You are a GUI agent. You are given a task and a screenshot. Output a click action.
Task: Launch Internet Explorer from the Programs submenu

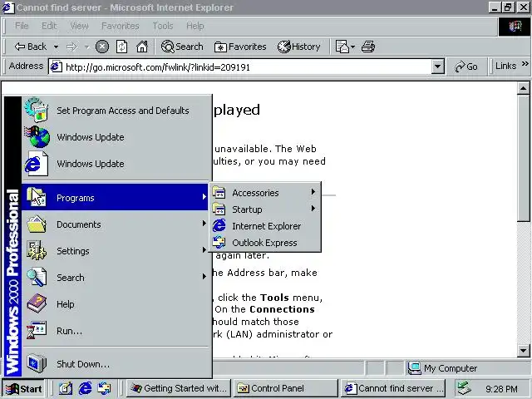point(264,226)
